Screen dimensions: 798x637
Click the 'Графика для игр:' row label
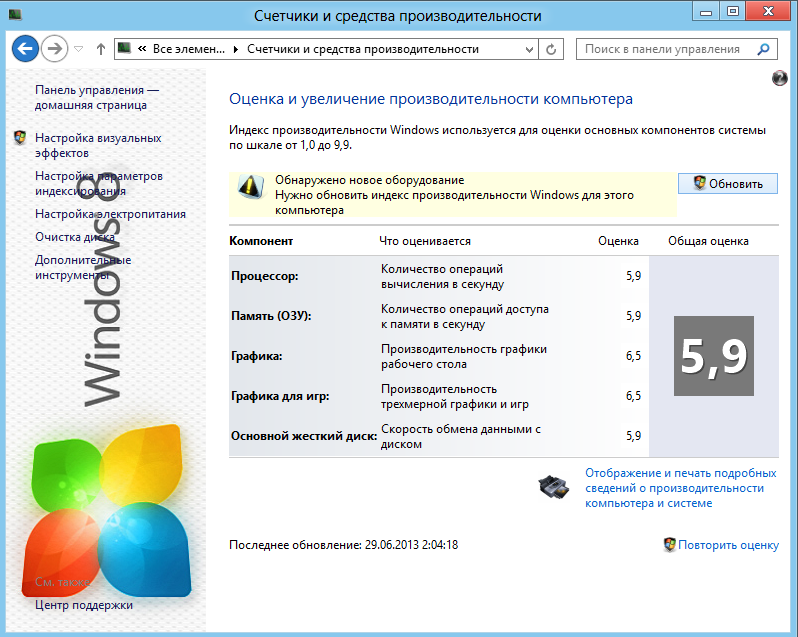click(x=280, y=396)
